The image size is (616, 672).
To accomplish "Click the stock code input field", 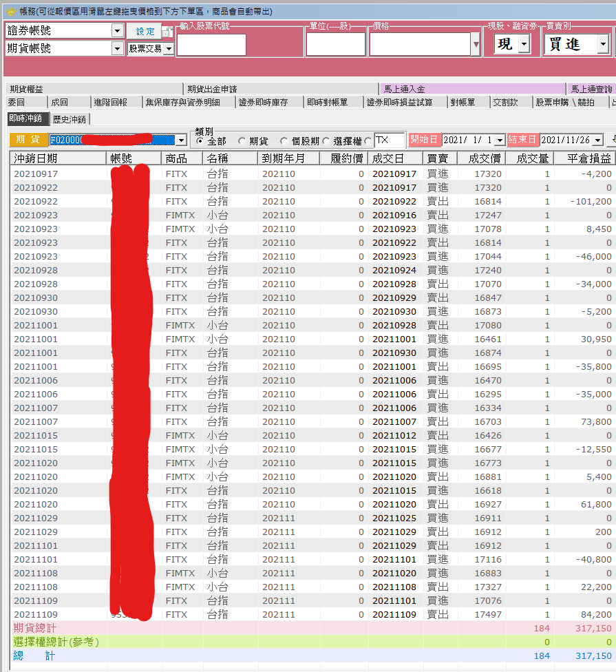I will pos(211,45).
